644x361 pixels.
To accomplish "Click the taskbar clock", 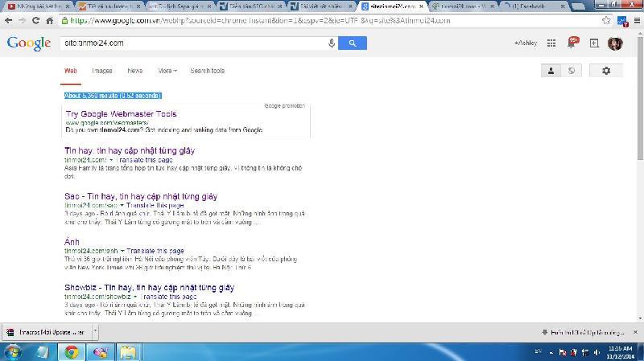I will pyautogui.click(x=621, y=352).
